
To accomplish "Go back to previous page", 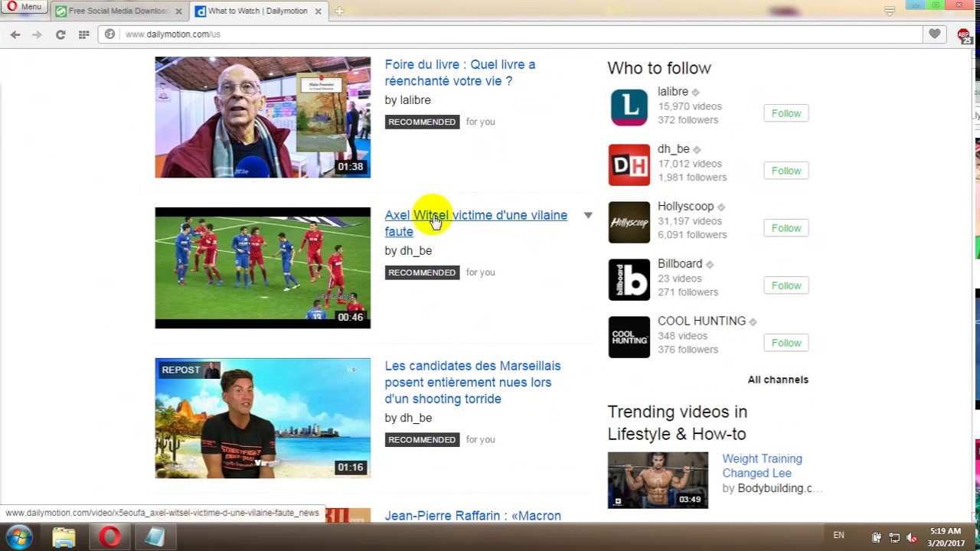I will coord(15,34).
